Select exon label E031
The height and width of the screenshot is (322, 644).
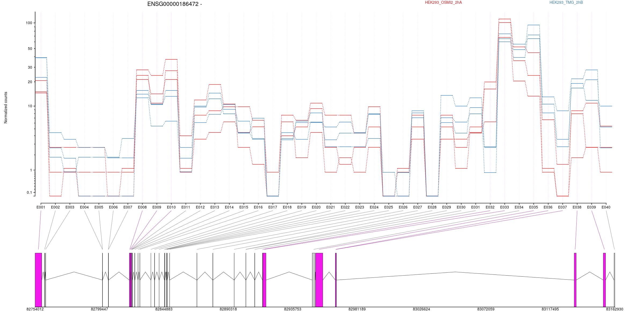475,207
